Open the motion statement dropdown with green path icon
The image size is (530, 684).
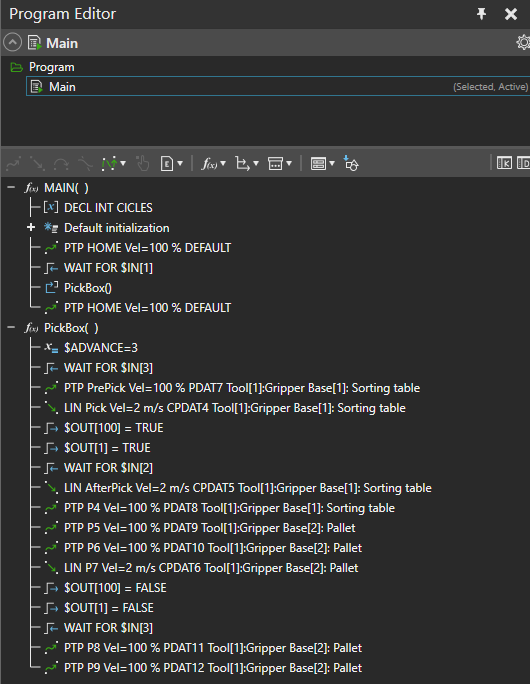[113, 164]
